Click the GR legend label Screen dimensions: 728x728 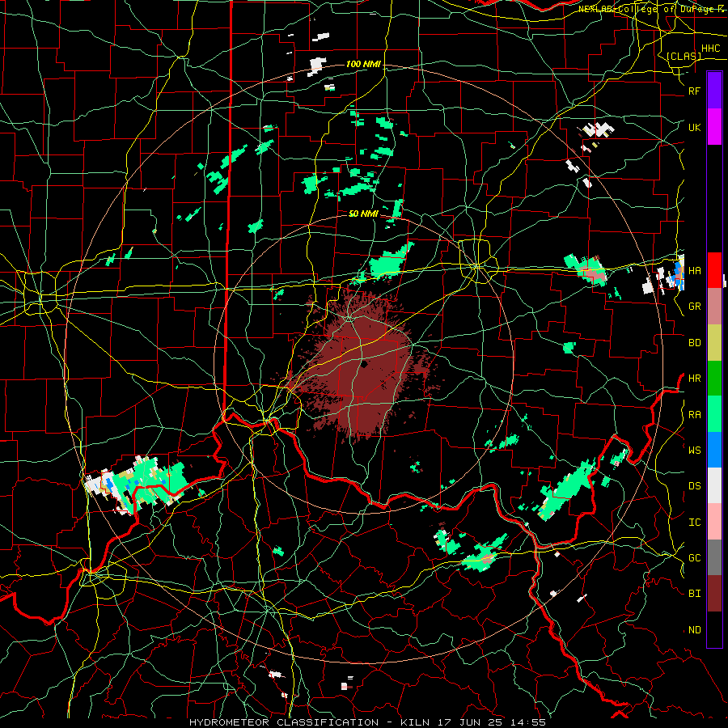694,307
